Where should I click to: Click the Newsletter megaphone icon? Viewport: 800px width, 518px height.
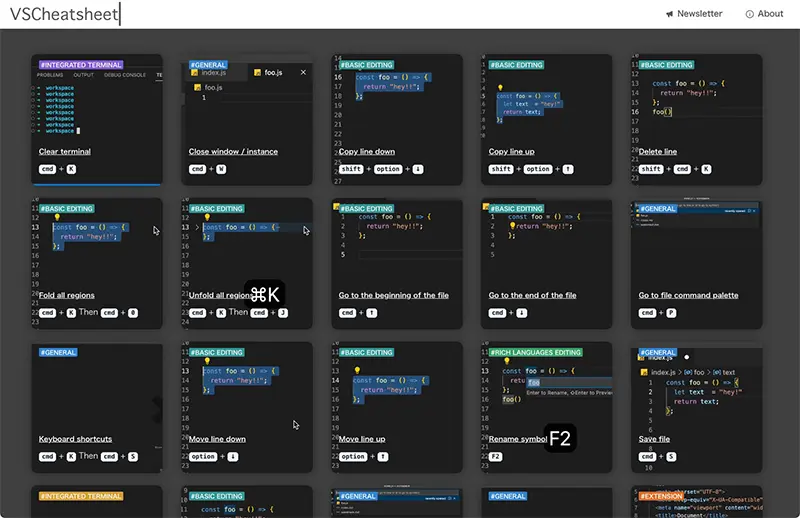tap(669, 14)
